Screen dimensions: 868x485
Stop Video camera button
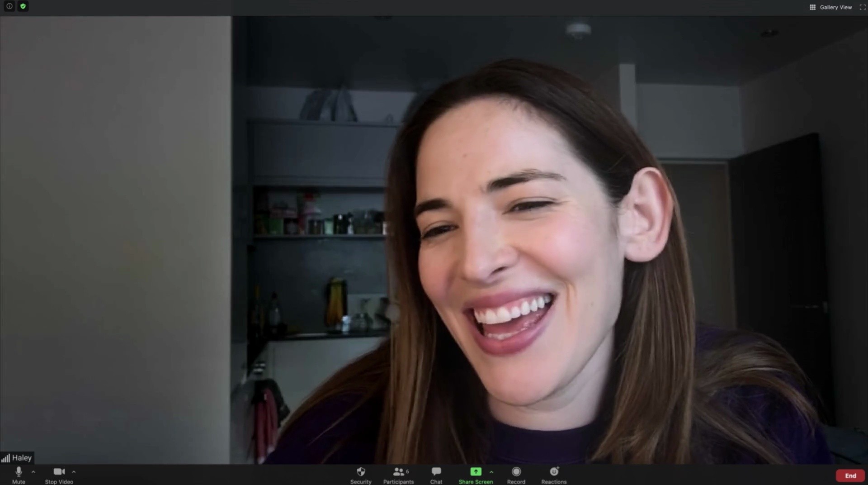tap(59, 475)
